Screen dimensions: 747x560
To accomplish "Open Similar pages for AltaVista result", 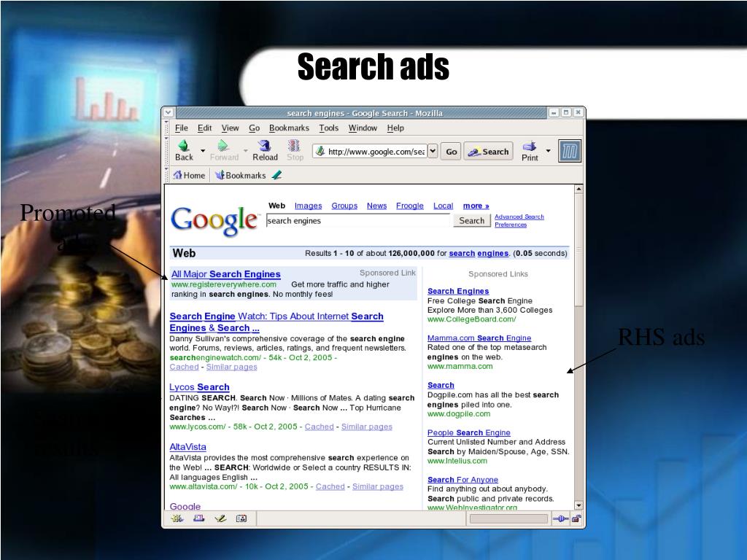I will (378, 486).
